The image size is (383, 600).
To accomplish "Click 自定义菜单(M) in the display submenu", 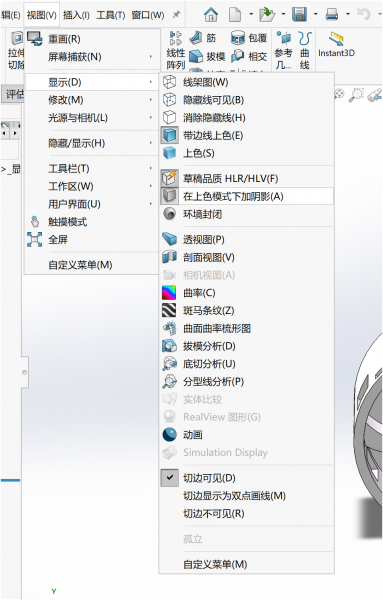I will [215, 564].
